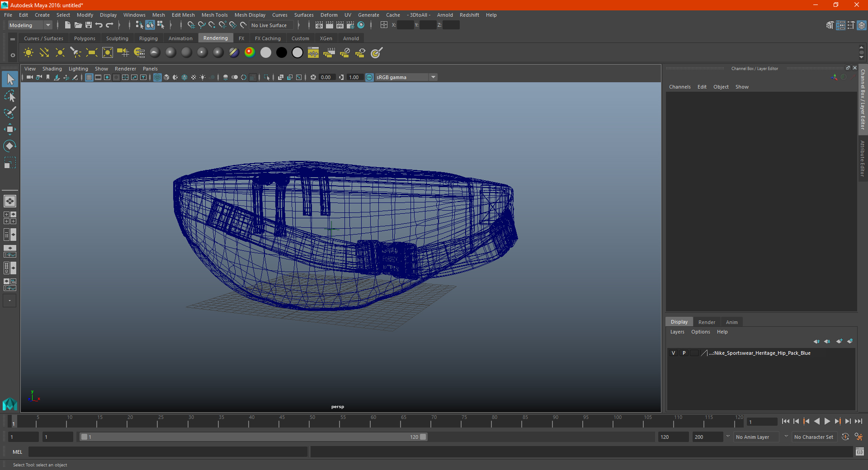Toggle the color management ON button
Image resolution: width=868 pixels, height=470 pixels.
pos(369,77)
